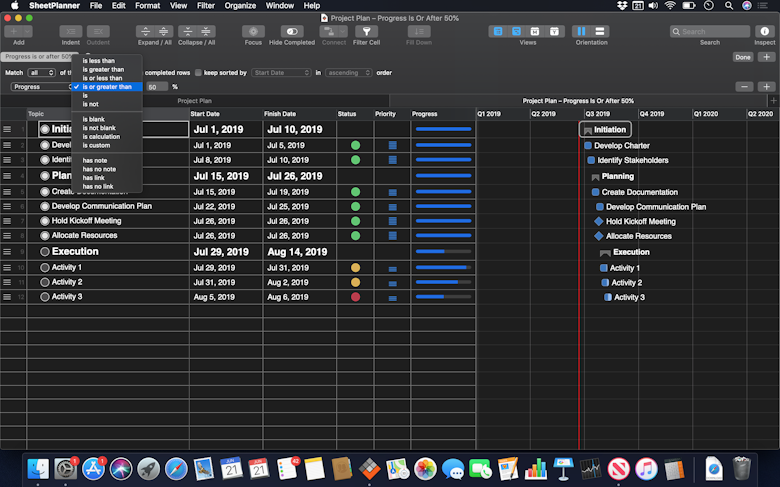This screenshot has height=487, width=780.
Task: Click the Connect toolbar icon
Action: pos(328,31)
